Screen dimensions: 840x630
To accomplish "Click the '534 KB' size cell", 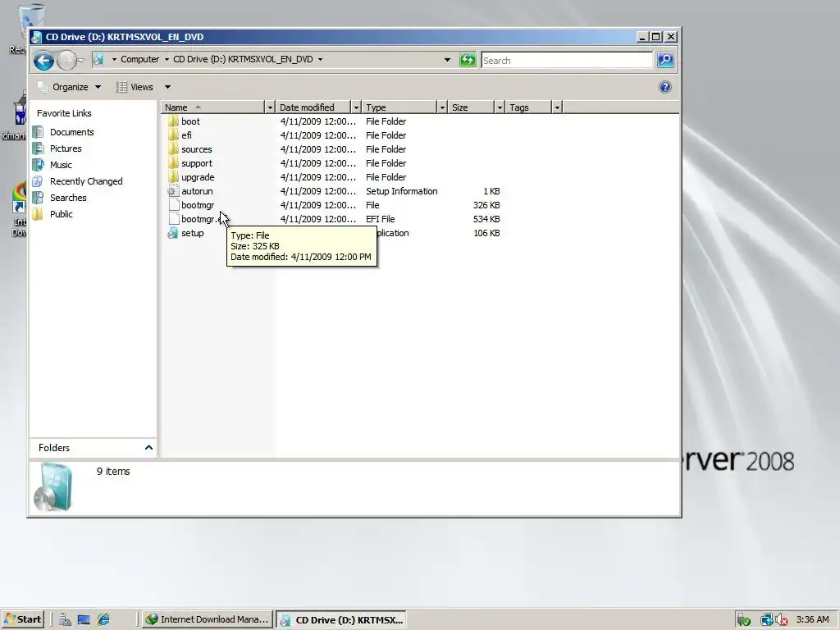I will (x=486, y=218).
